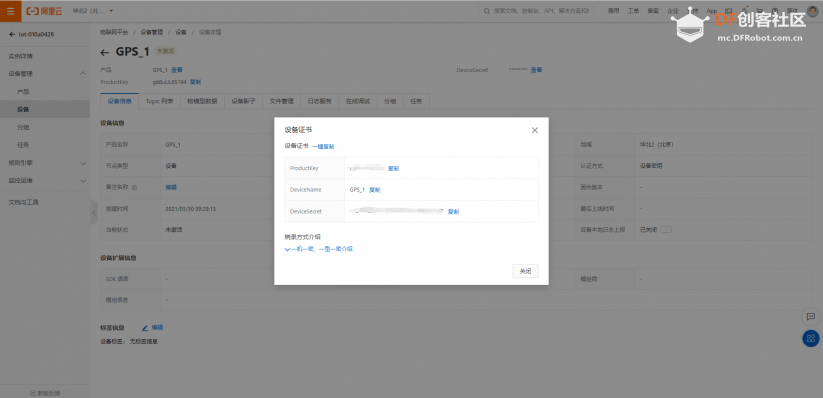Viewport: 823px width, 398px height.
Task: Click pencil 编辑 beside 标签信息
Action: [153, 328]
